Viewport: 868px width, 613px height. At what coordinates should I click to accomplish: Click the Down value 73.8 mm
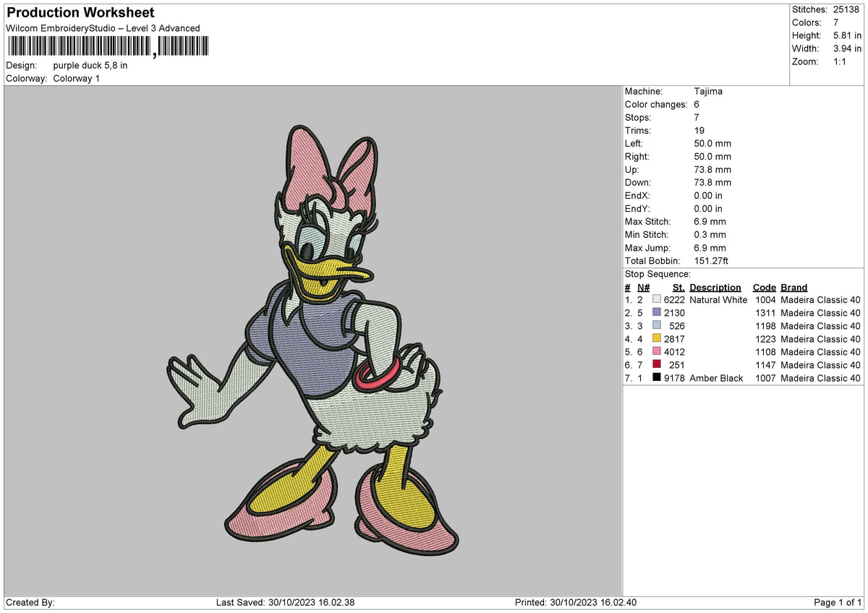point(712,182)
